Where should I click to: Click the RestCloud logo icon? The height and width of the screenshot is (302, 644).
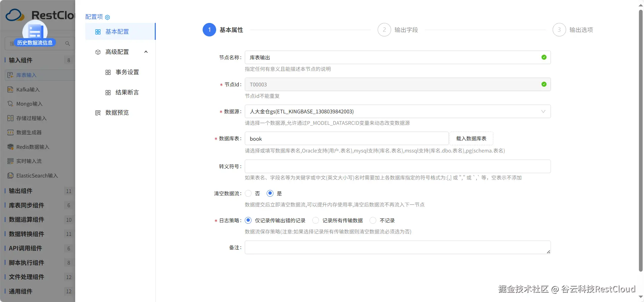point(15,15)
